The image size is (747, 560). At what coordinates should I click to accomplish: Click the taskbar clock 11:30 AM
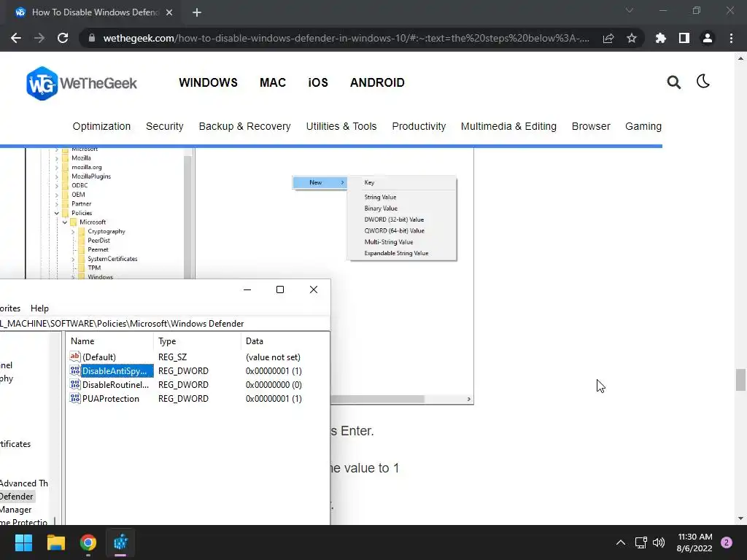point(694,537)
